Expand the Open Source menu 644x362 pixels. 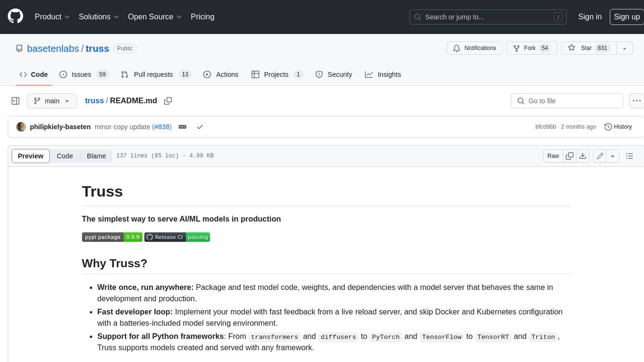click(x=155, y=17)
